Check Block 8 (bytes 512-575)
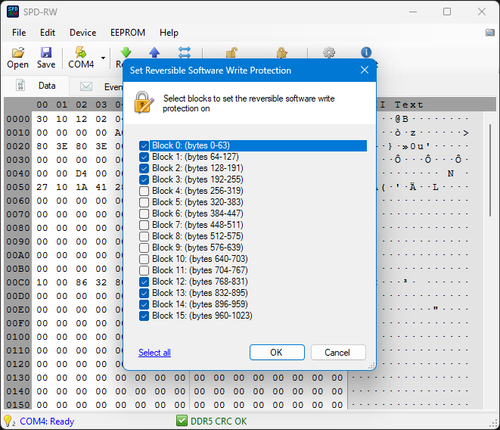The height and width of the screenshot is (430, 500). tap(144, 236)
